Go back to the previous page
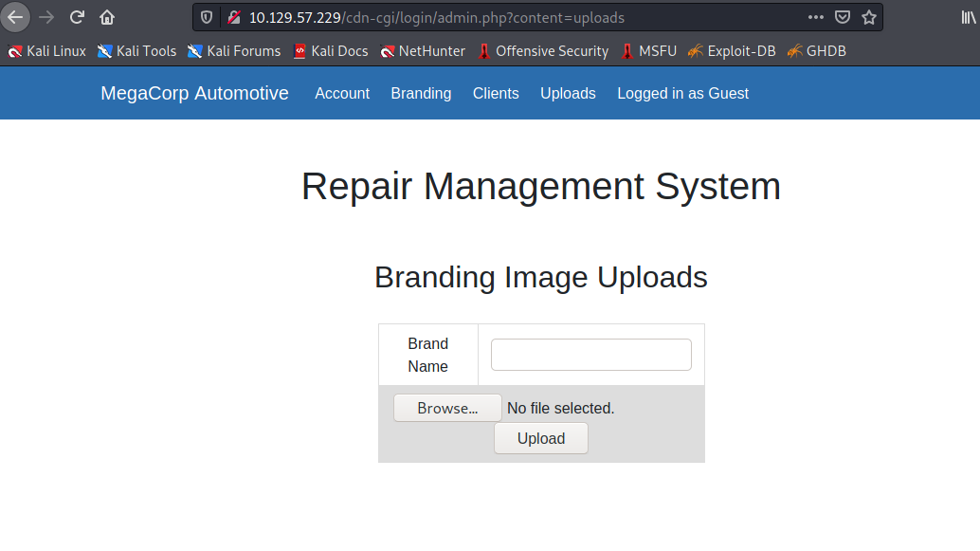980x551 pixels. point(15,17)
